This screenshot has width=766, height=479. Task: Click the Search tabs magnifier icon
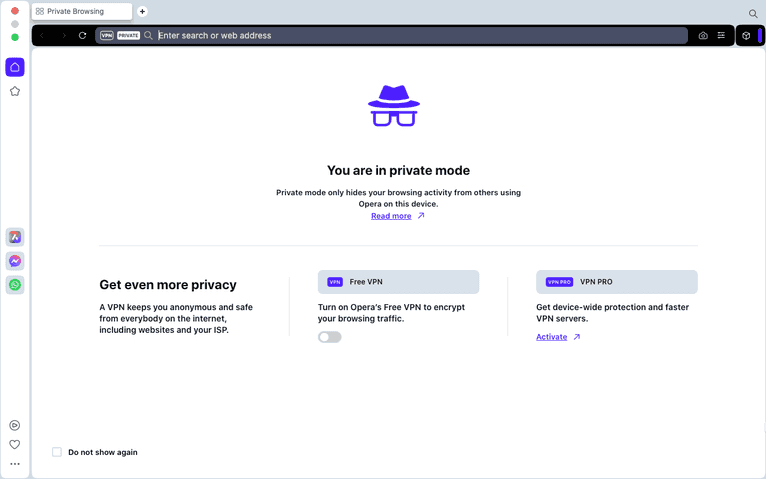pyautogui.click(x=753, y=13)
